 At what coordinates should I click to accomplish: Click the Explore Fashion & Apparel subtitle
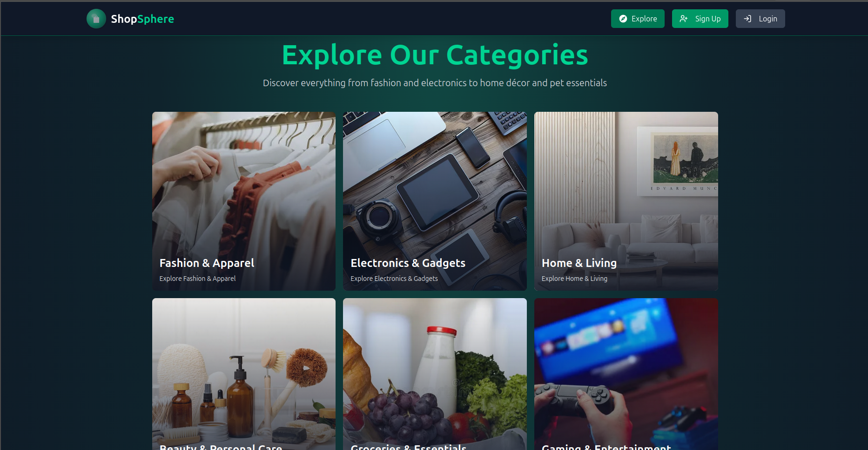197,279
